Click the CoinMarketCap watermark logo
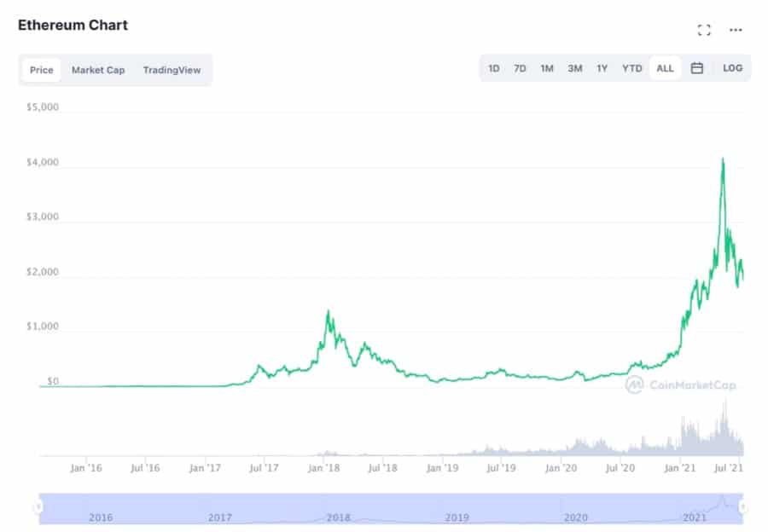The image size is (768, 532). click(x=680, y=385)
